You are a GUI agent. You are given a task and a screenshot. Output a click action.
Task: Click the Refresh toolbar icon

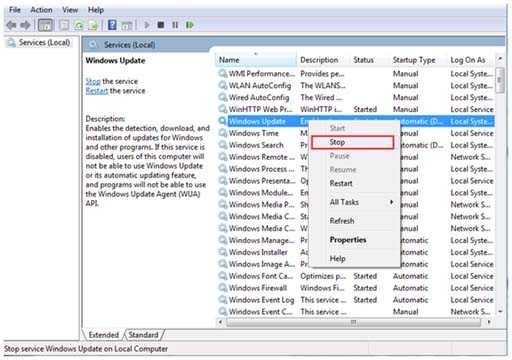tap(79, 25)
